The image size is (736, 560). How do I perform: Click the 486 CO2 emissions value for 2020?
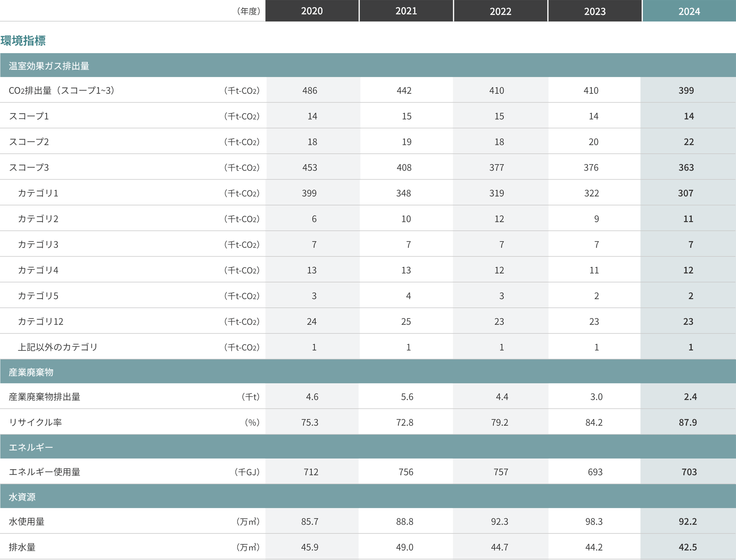pos(310,90)
